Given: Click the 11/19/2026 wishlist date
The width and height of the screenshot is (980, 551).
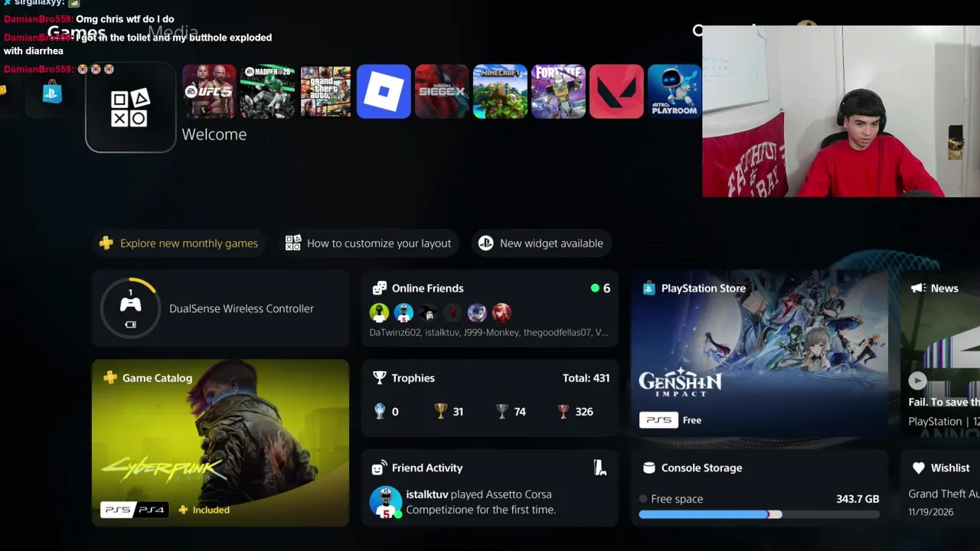Looking at the screenshot, I should [931, 512].
